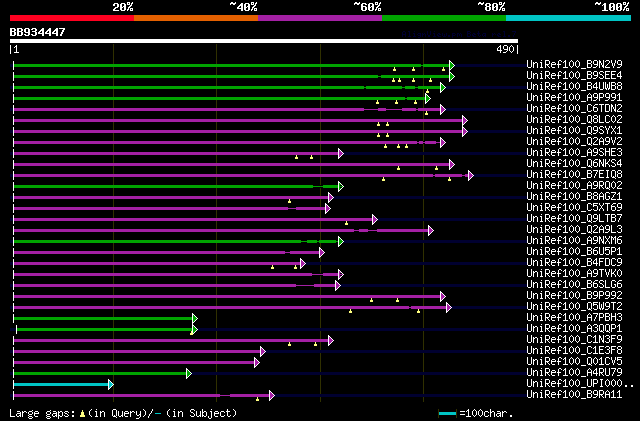640x421 pixels.
Task: Open the UniRef100_B4UWB8 hit label
Action: coord(574,86)
